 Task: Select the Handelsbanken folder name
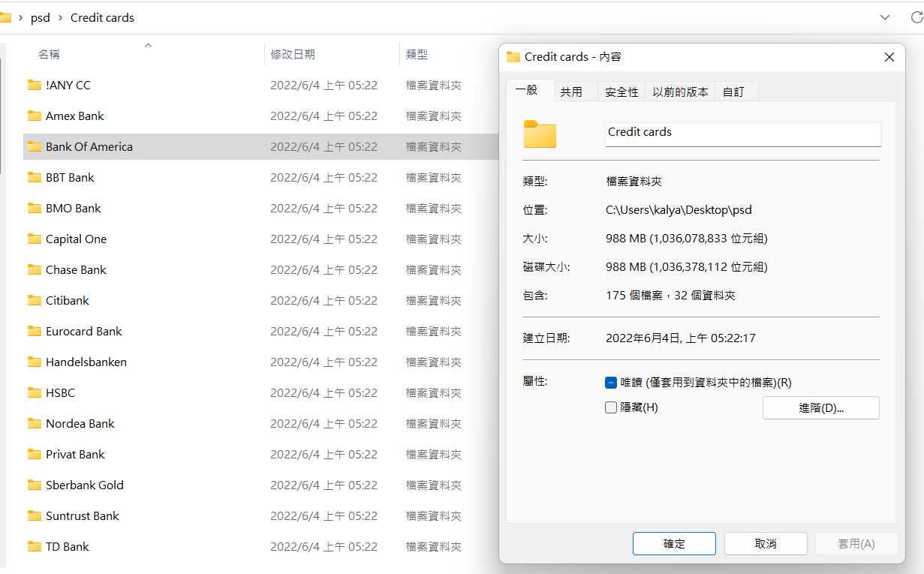[x=86, y=362]
